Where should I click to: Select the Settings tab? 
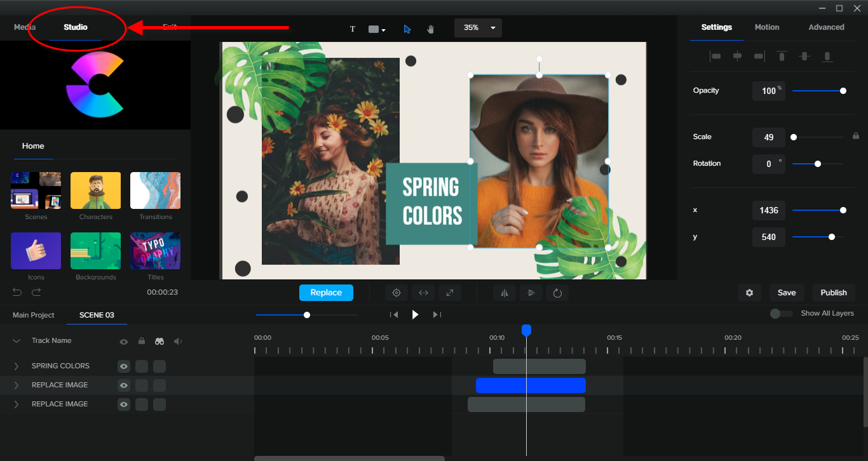point(717,27)
